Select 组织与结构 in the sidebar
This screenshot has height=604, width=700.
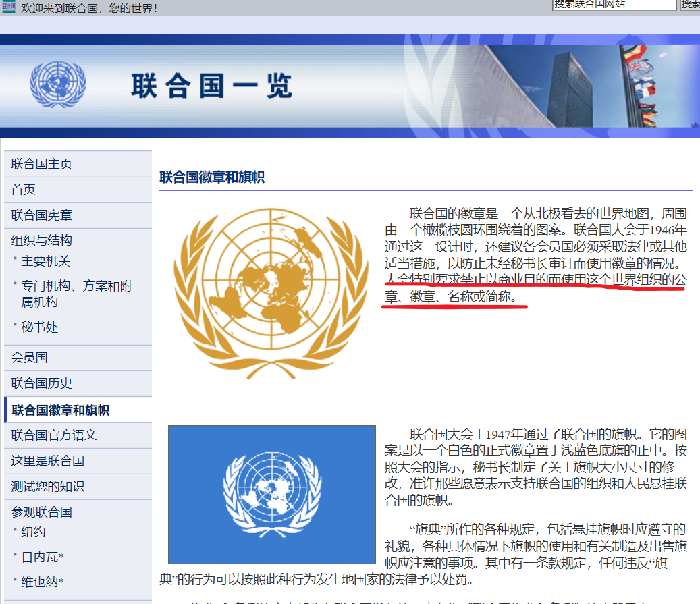click(42, 240)
